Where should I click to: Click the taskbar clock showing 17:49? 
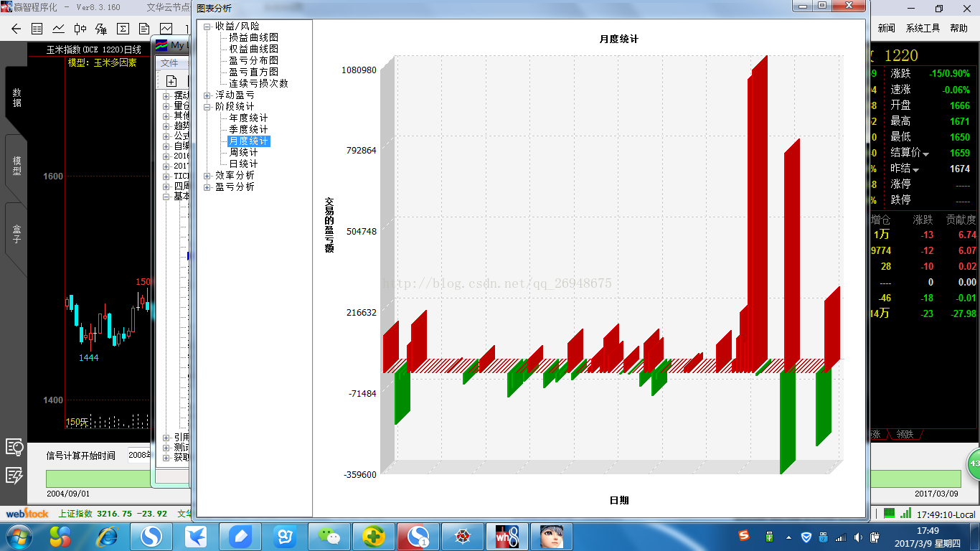[x=927, y=530]
